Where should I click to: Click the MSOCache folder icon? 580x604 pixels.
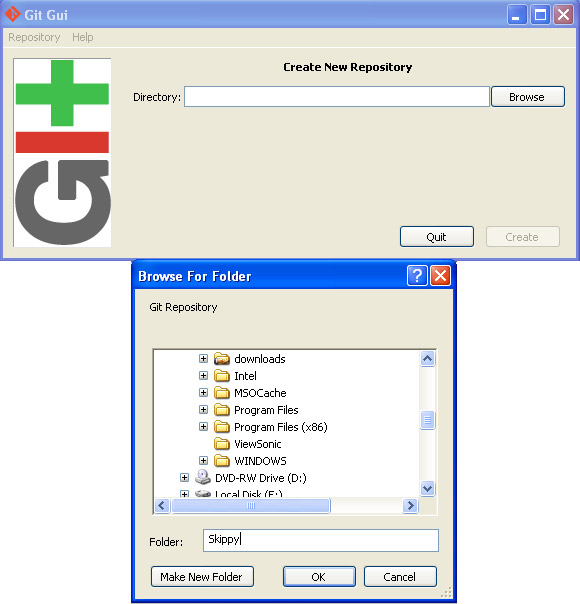pyautogui.click(x=222, y=393)
